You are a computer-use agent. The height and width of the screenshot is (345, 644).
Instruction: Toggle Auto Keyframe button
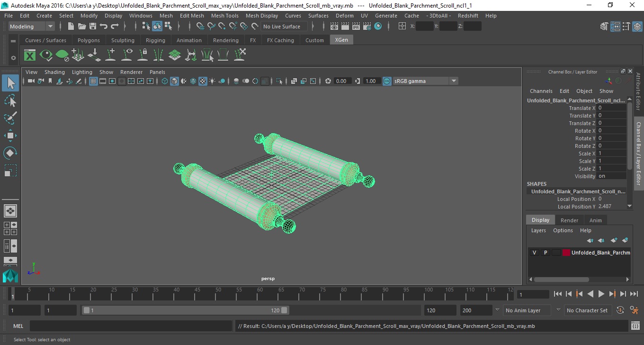[x=620, y=310]
